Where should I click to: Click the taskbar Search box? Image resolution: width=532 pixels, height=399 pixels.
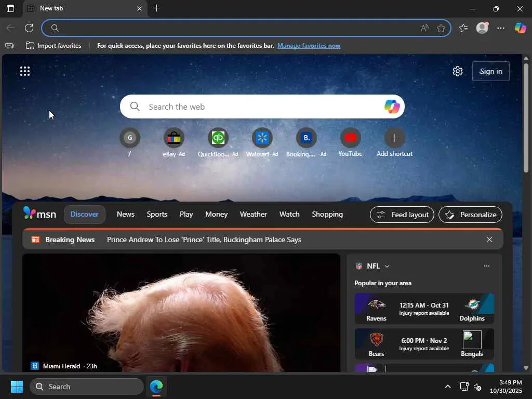pos(87,387)
